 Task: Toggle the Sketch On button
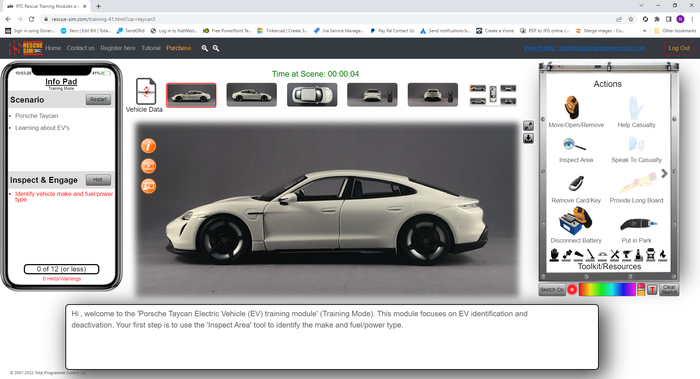pos(552,290)
